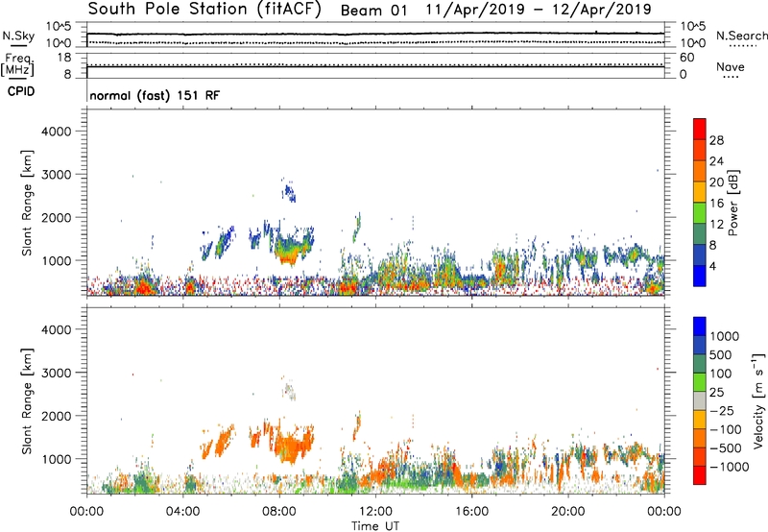768x532 pixels.
Task: Click the "CPID" row label
Action: pyautogui.click(x=21, y=91)
